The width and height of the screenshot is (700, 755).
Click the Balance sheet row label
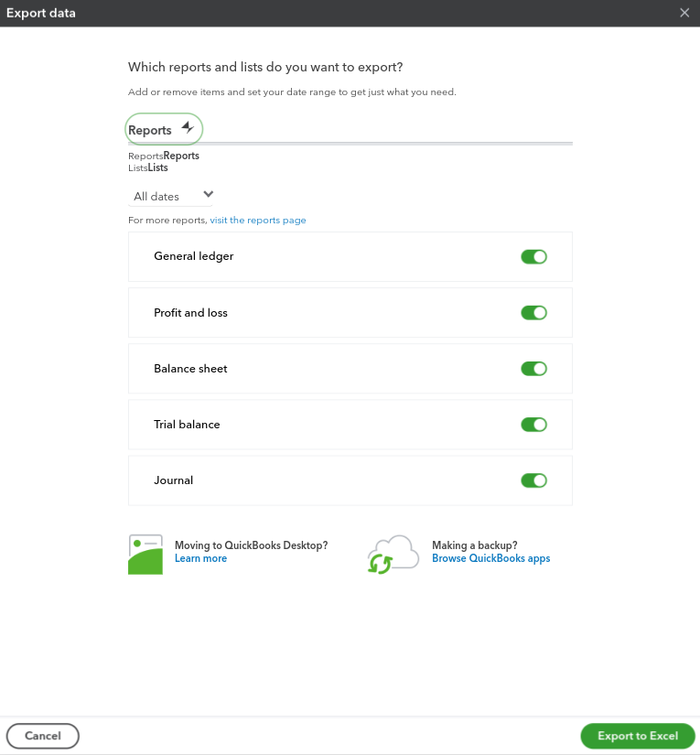(190, 369)
